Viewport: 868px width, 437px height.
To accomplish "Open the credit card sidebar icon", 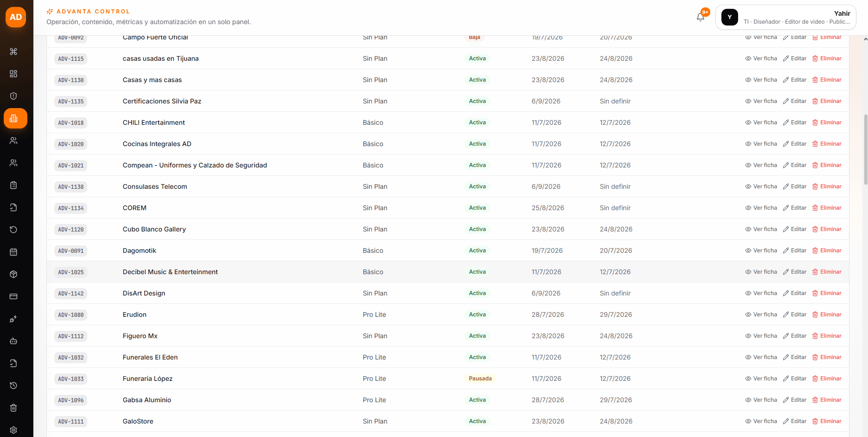I will 13,296.
